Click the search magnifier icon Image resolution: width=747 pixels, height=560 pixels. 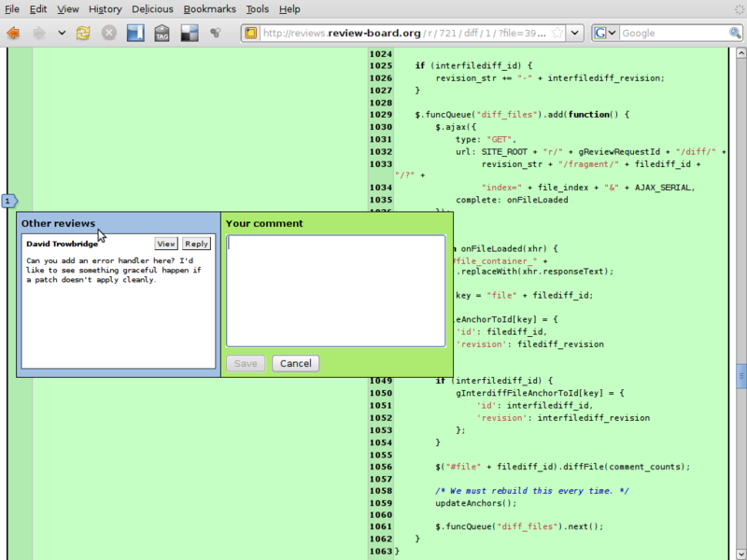coord(735,33)
